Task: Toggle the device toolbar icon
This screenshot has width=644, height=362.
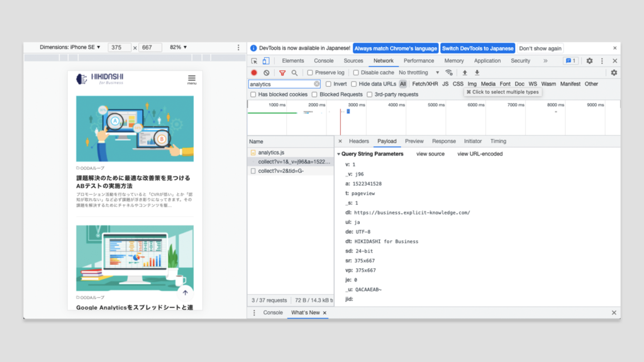Action: click(265, 61)
